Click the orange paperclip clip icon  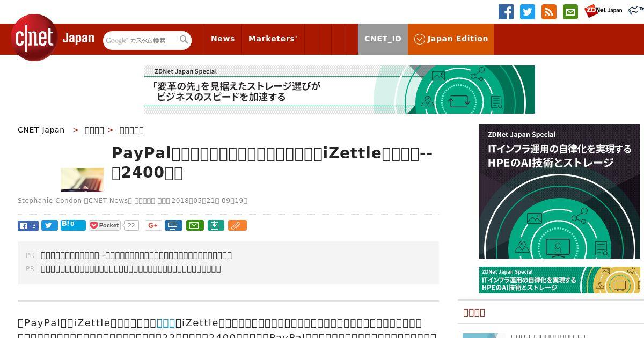click(x=237, y=225)
